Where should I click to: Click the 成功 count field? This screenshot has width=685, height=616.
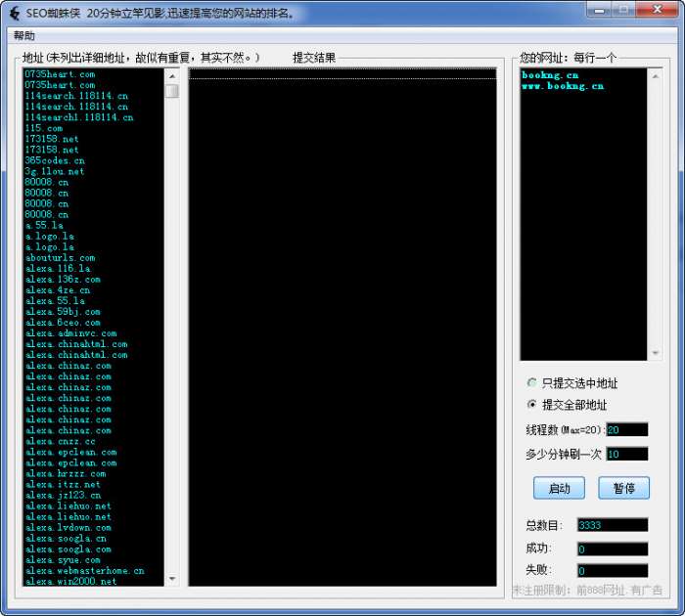[x=612, y=549]
